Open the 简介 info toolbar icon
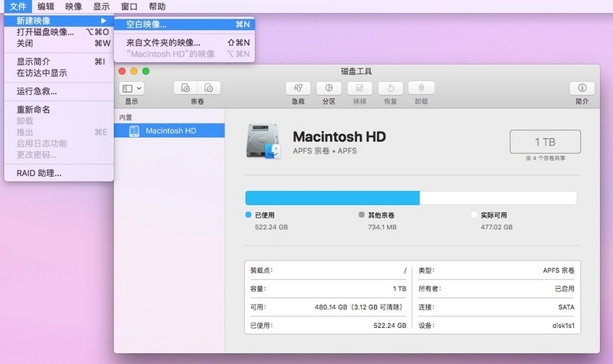The width and height of the screenshot is (613, 364). coord(582,88)
